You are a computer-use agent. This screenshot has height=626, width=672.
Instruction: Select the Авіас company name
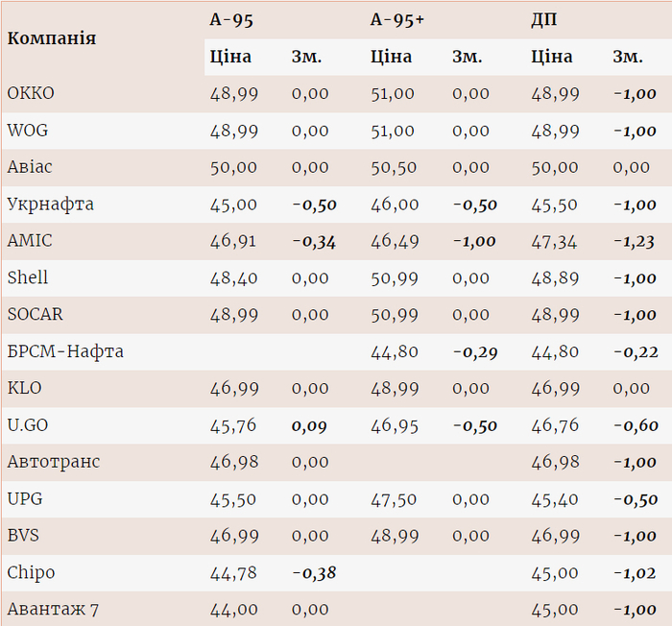[30, 167]
